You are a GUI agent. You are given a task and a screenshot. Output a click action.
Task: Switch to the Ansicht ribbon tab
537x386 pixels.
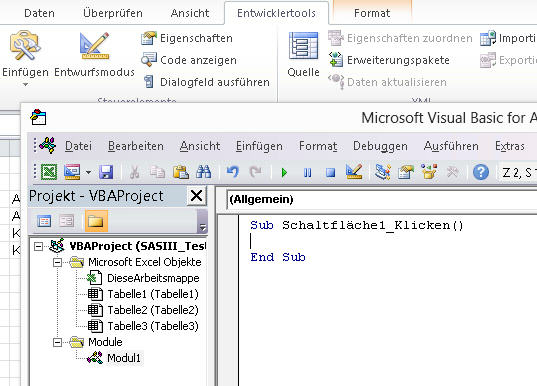tap(190, 13)
